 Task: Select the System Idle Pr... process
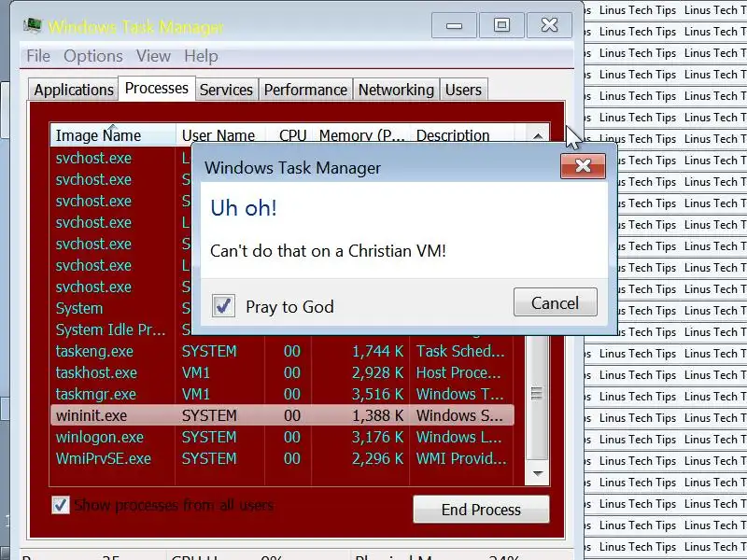(110, 329)
